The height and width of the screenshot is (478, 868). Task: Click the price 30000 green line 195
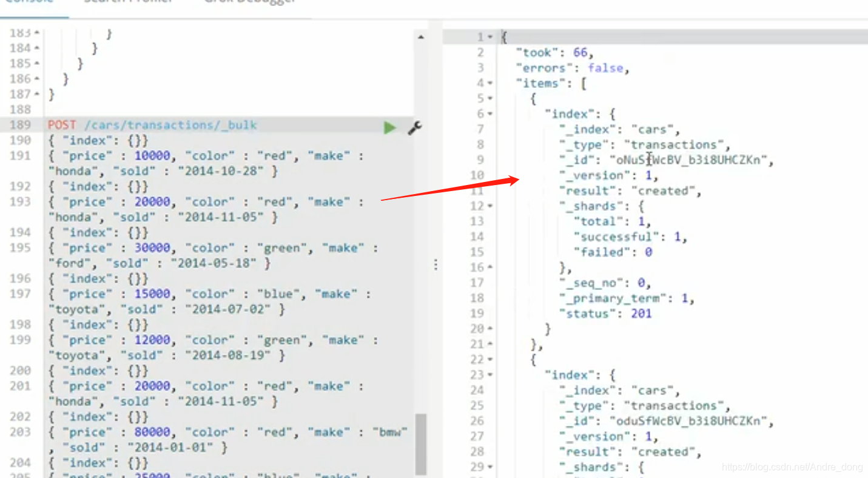[x=212, y=248]
